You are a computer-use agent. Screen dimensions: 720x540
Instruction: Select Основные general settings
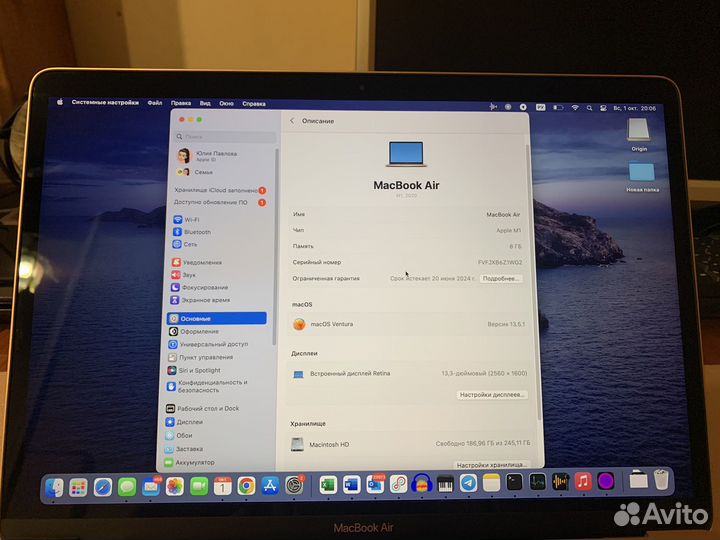[x=217, y=318]
